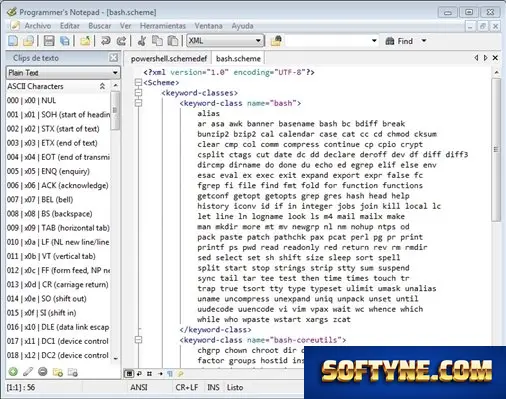Collapse the Scheme node fold marker
506x399 pixels.
coord(138,82)
